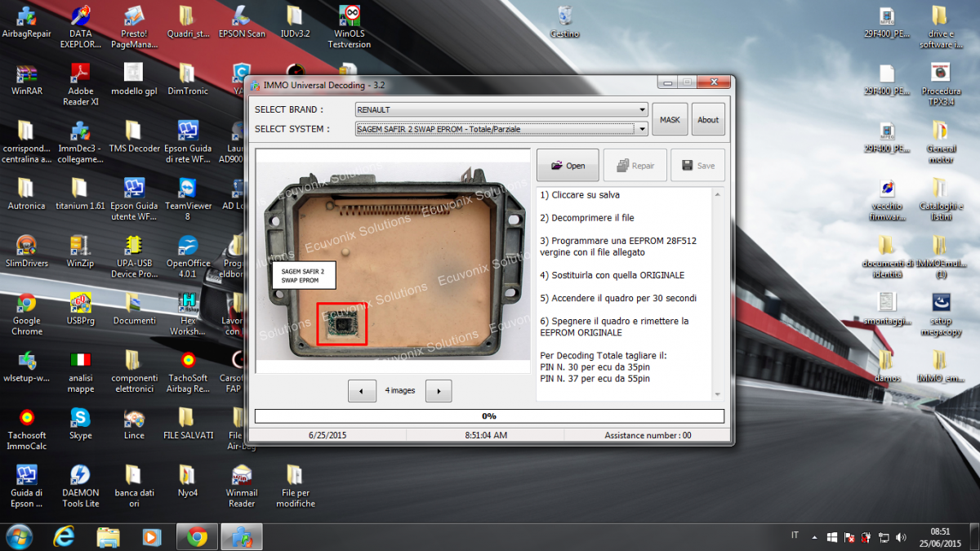Open the Cestino recycle bin

564,23
